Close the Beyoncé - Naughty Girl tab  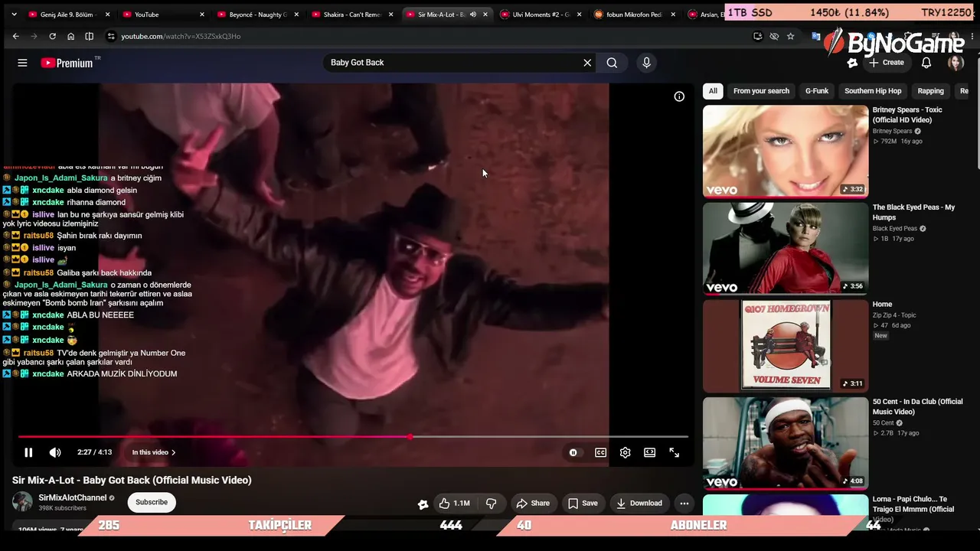(x=296, y=15)
